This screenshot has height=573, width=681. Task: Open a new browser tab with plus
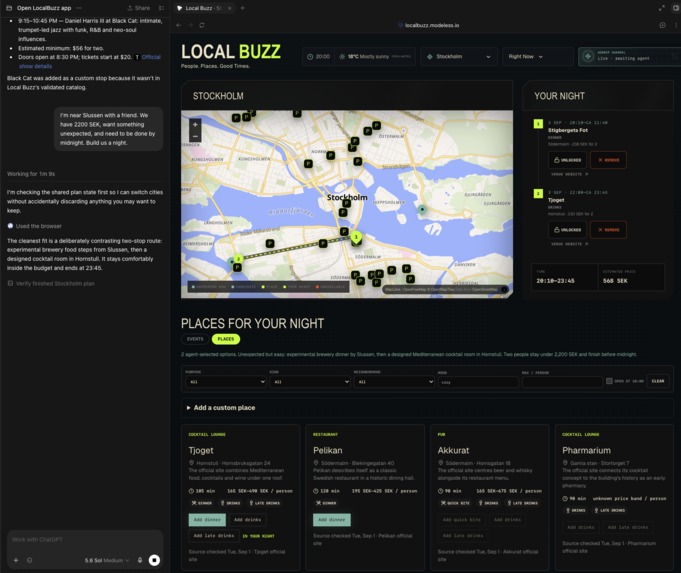click(242, 8)
